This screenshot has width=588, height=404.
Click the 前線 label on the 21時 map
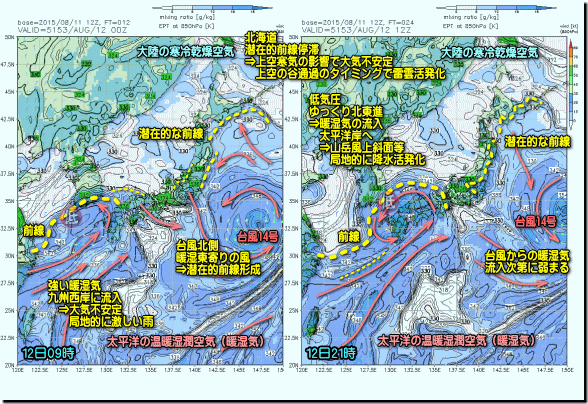click(349, 237)
